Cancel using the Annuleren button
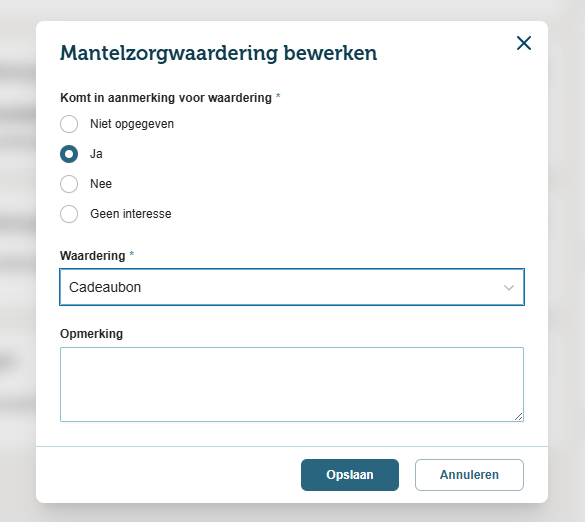Image resolution: width=585 pixels, height=522 pixels. (x=469, y=475)
